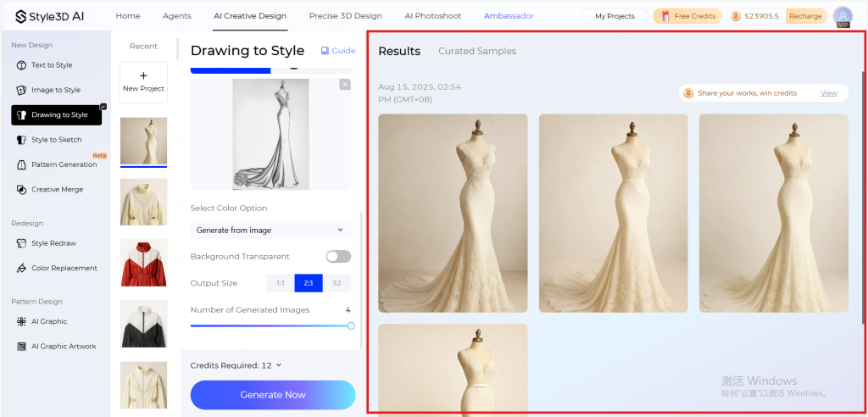868x417 pixels.
Task: Open Text to Style tool
Action: pos(44,64)
